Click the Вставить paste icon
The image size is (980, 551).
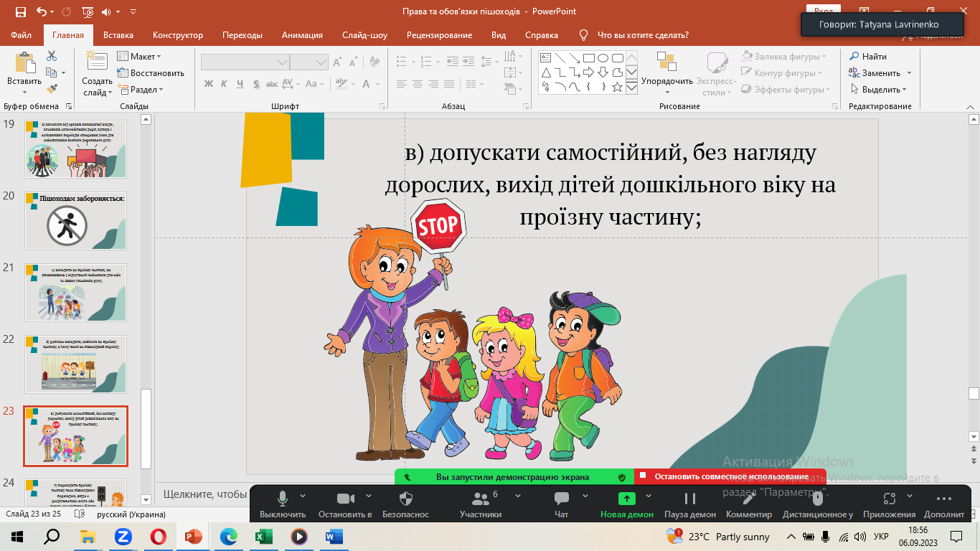click(x=24, y=63)
